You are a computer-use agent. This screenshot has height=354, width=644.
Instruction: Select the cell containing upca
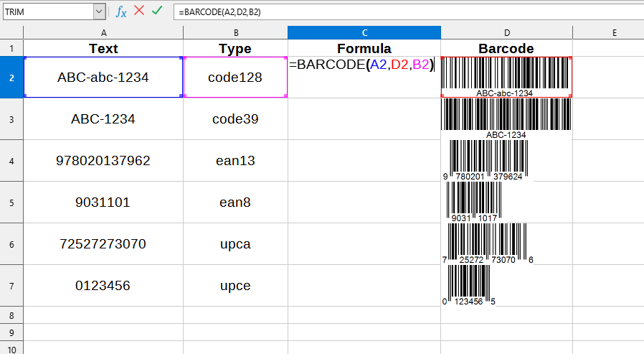[235, 244]
